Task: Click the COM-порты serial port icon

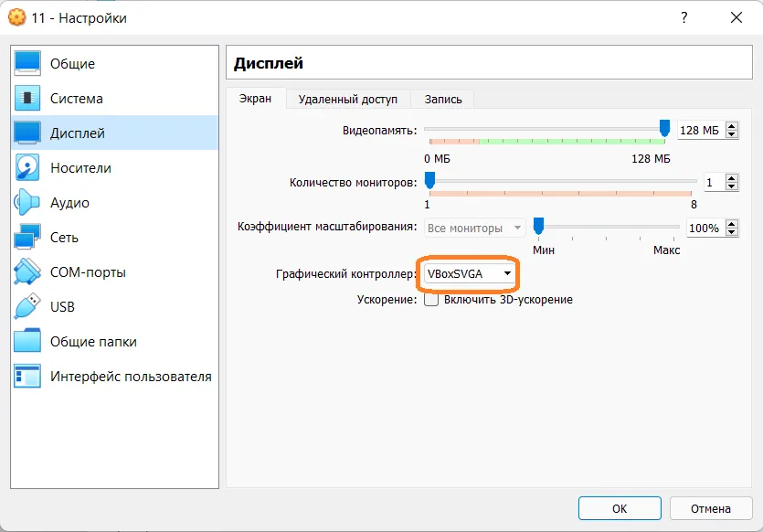Action: [27, 271]
